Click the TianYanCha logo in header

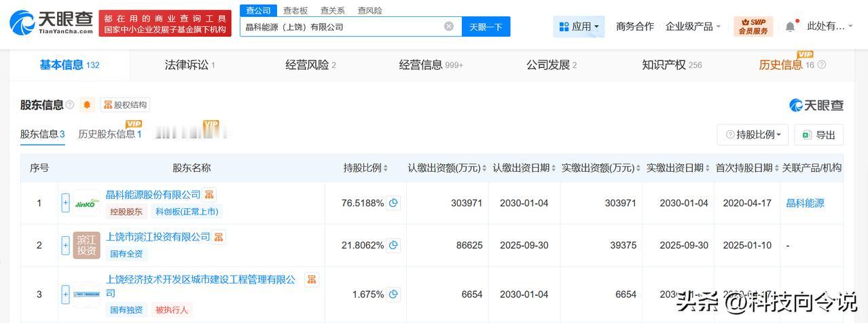tap(52, 22)
